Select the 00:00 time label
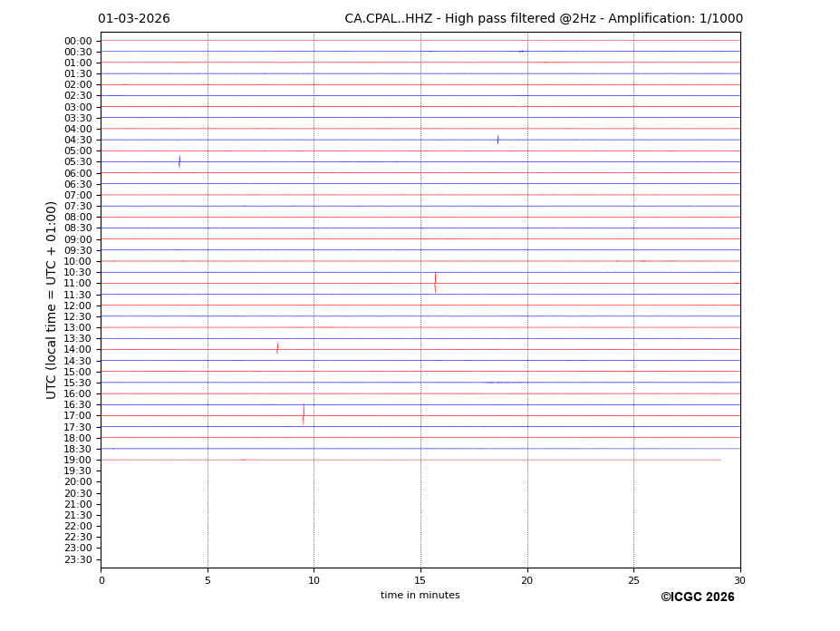 78,41
